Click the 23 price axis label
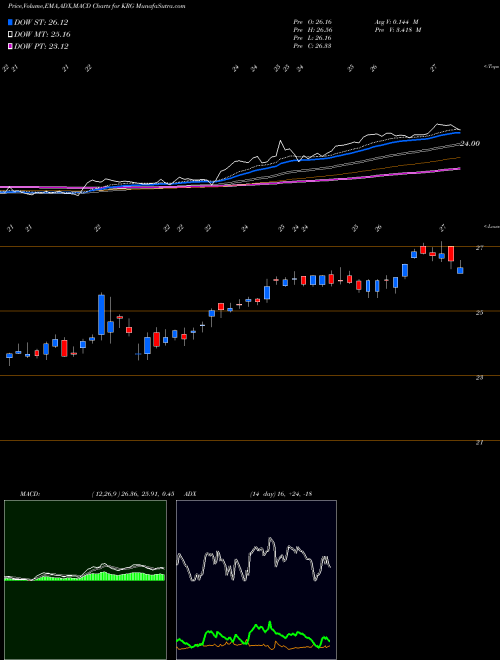Screen dimensions: 500x660 pos(479,378)
